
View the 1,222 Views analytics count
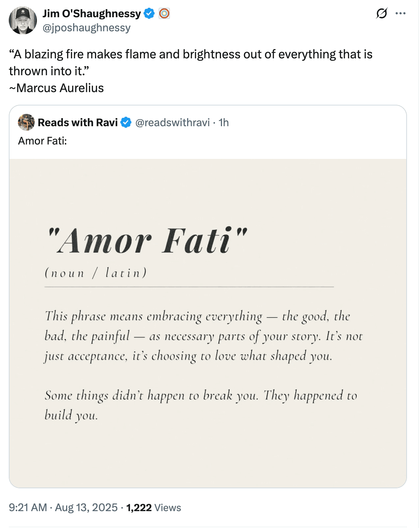point(154,508)
